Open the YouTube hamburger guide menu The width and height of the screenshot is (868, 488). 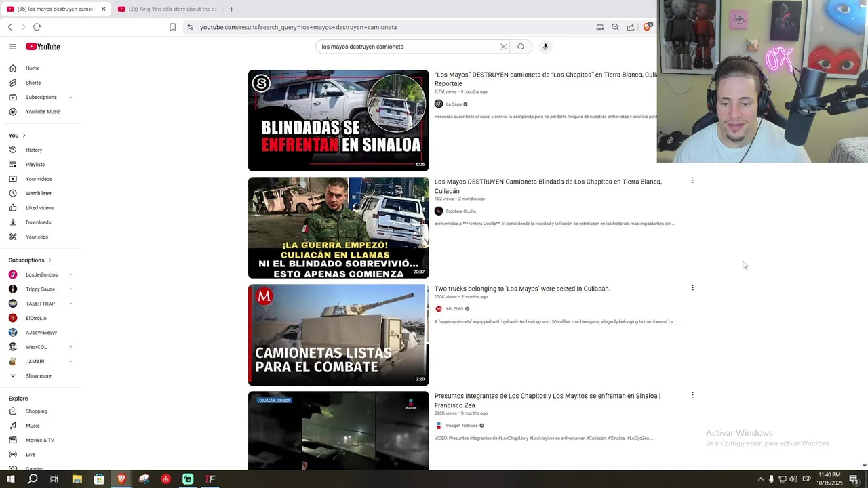(x=12, y=47)
